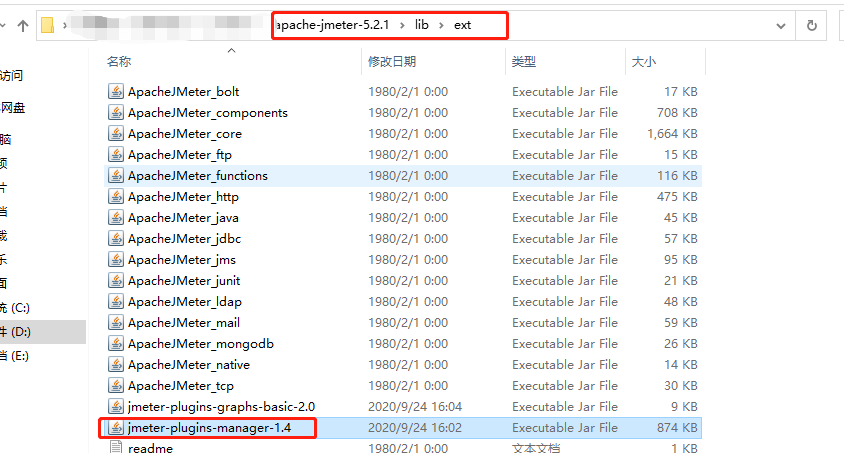Image resolution: width=844 pixels, height=453 pixels.
Task: Select the ApacheJMeter_core file name
Action: click(x=185, y=133)
